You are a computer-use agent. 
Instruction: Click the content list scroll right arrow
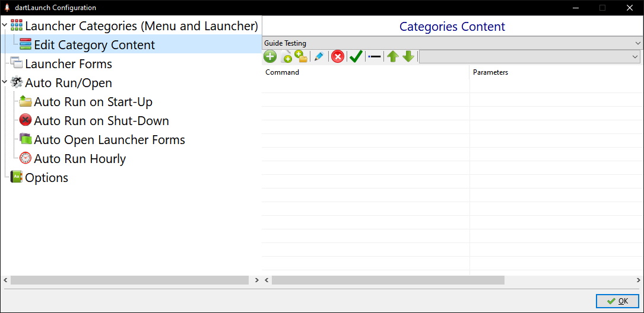639,280
